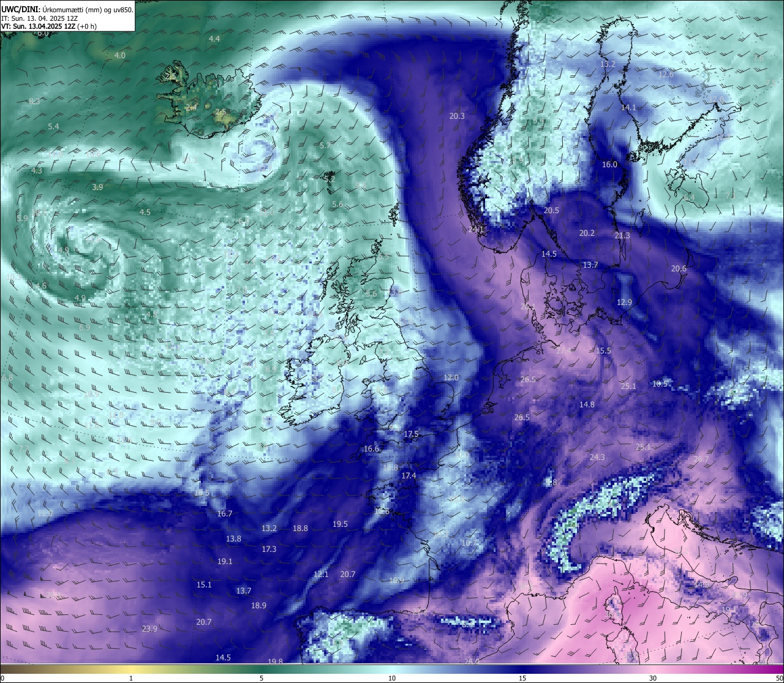Click the 19.5 value on the map
This screenshot has height=683, width=784.
pos(340,524)
